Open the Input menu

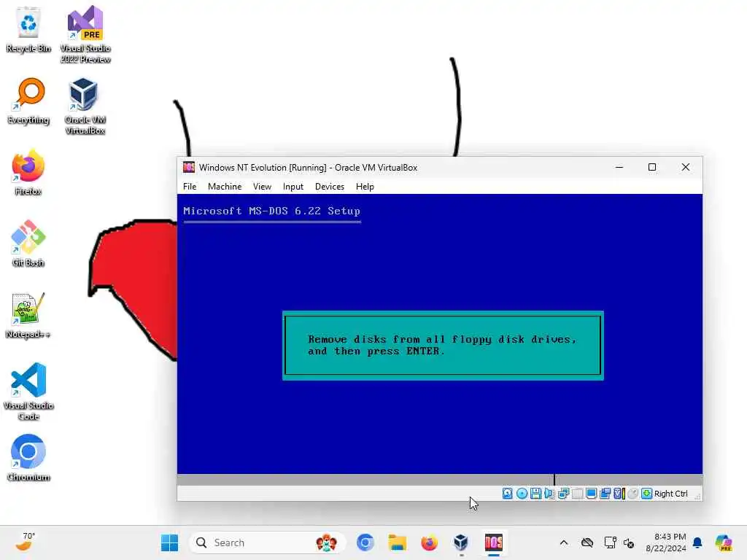[x=293, y=187]
